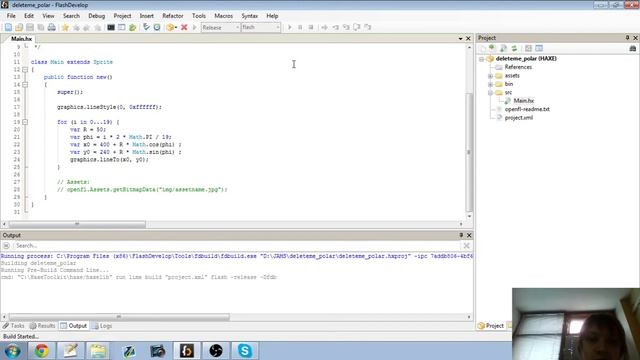
Task: Open Chrome from the taskbar
Action: coord(41,351)
